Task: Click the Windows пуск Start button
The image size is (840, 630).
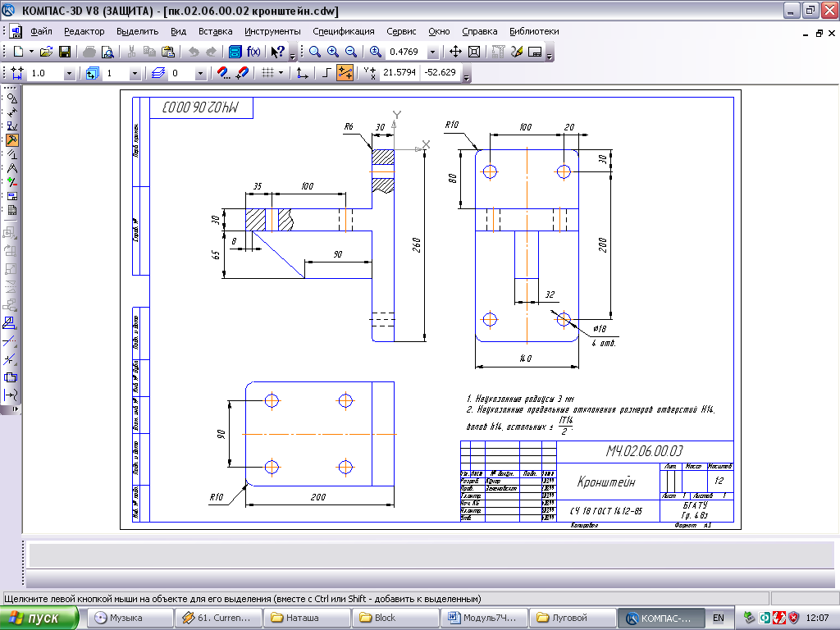Action: 39,618
